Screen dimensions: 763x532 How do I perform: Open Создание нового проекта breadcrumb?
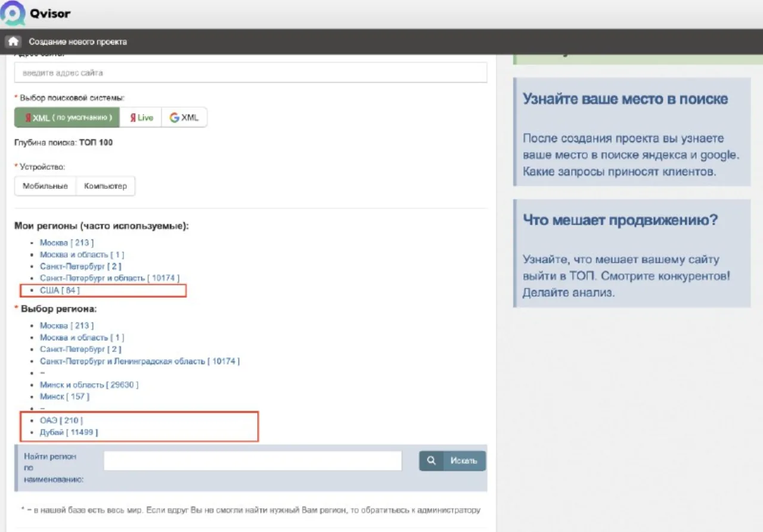point(77,42)
